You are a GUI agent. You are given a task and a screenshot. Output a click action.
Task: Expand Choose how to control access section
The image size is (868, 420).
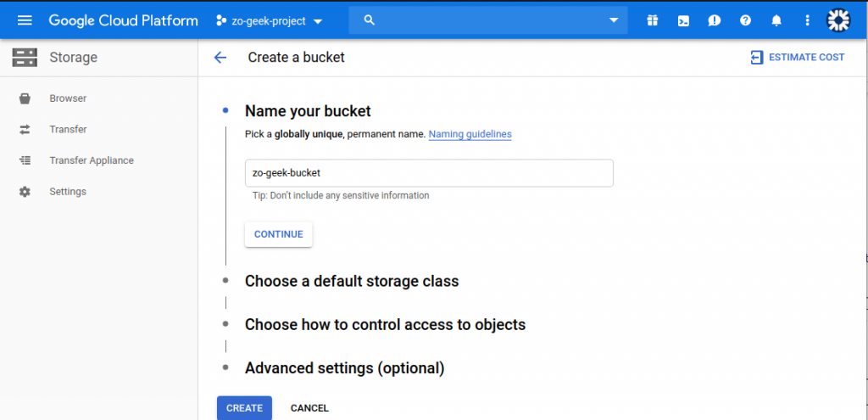(386, 324)
